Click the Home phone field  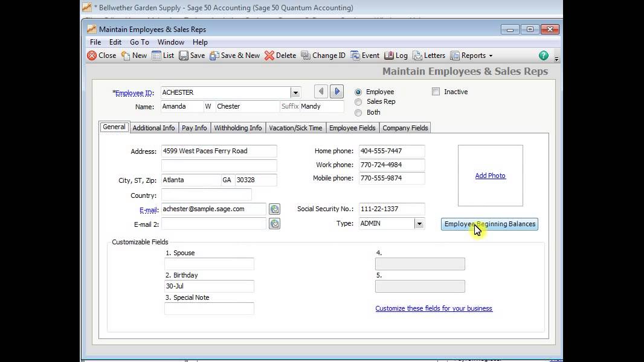(392, 151)
